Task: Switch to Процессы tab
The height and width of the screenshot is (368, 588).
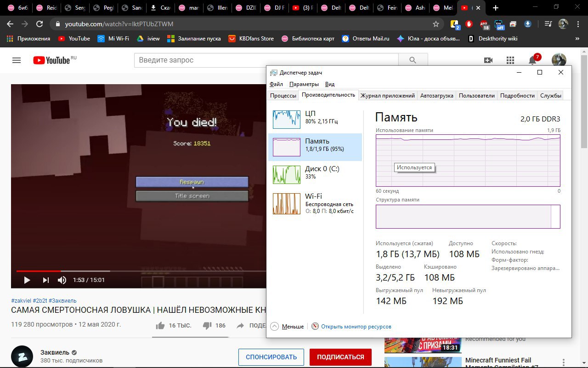Action: pyautogui.click(x=283, y=96)
